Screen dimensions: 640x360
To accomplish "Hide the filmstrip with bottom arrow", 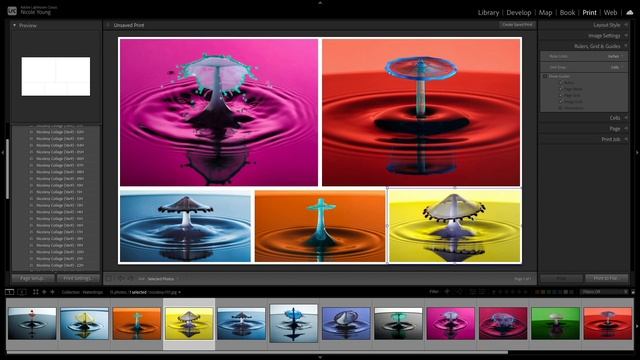I will coord(320,358).
